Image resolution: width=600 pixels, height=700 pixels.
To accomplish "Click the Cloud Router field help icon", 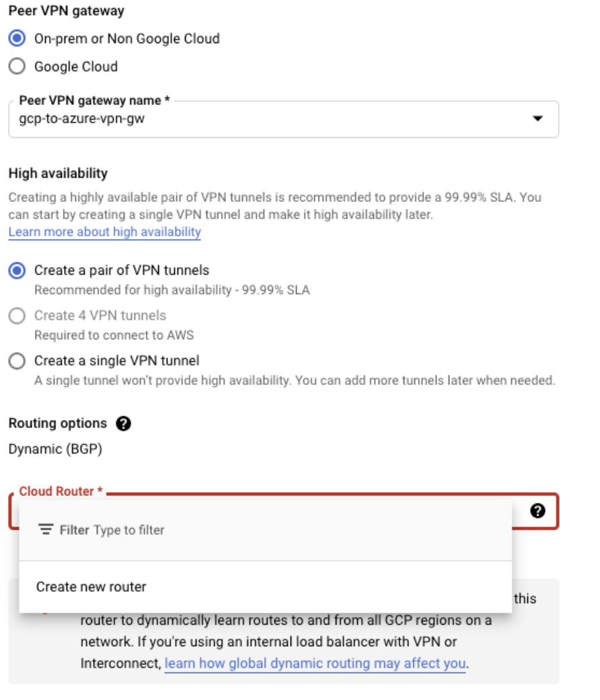I will coord(537,511).
